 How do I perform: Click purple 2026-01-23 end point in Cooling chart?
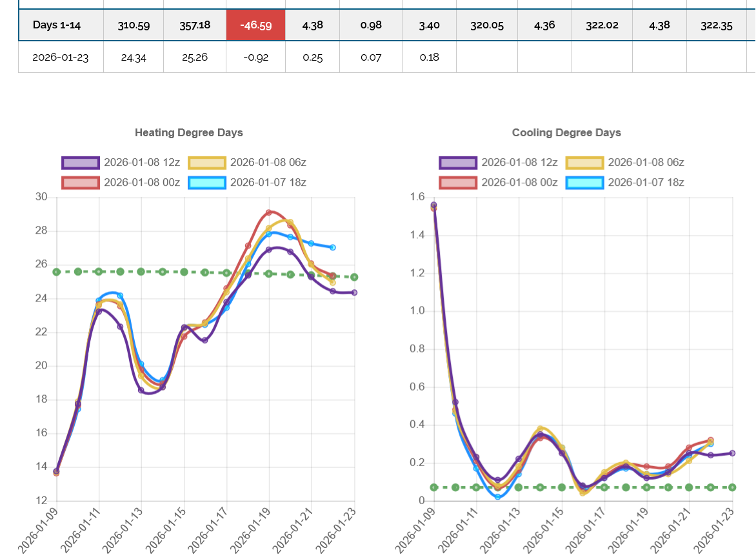pyautogui.click(x=732, y=453)
